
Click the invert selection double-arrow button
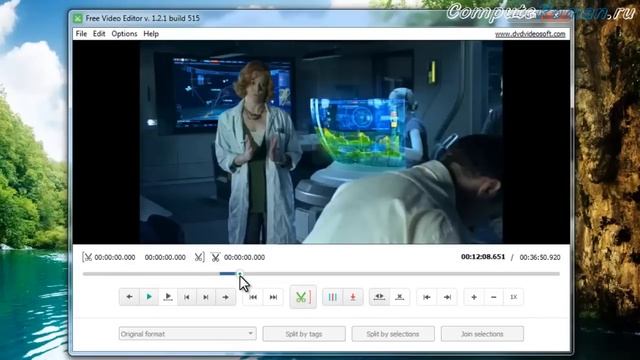point(379,297)
